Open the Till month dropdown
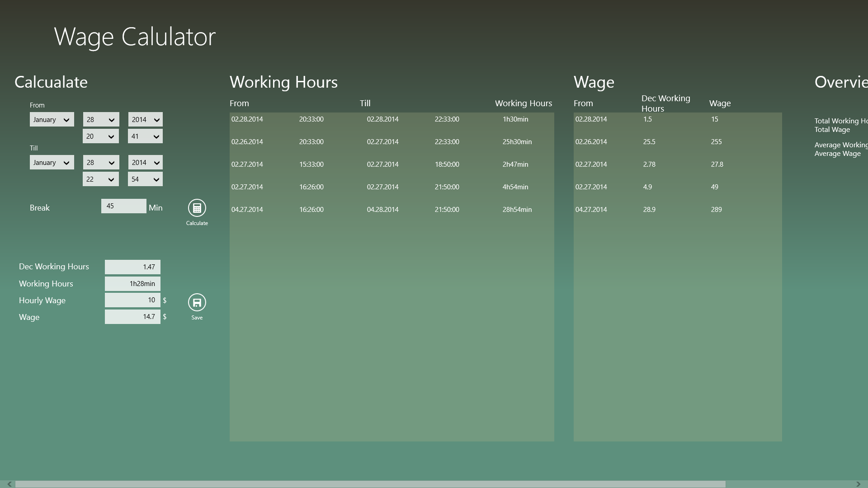This screenshot has width=868, height=488. [x=52, y=163]
